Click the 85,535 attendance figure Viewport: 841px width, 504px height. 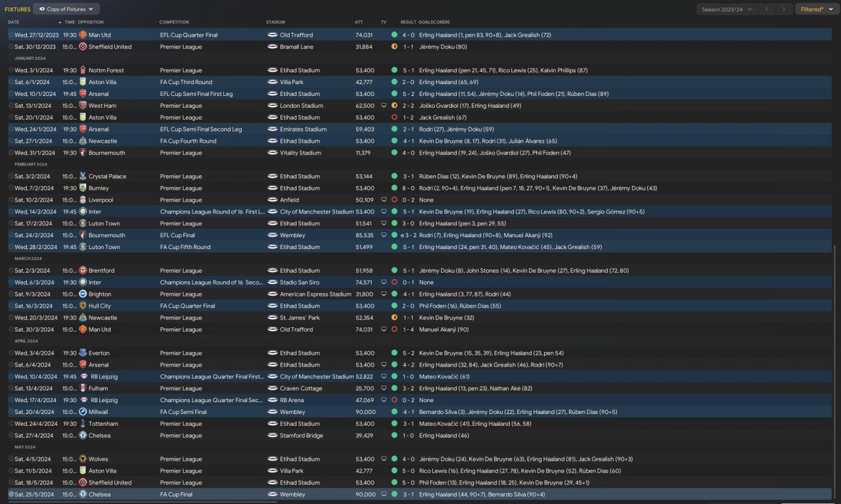(x=365, y=235)
